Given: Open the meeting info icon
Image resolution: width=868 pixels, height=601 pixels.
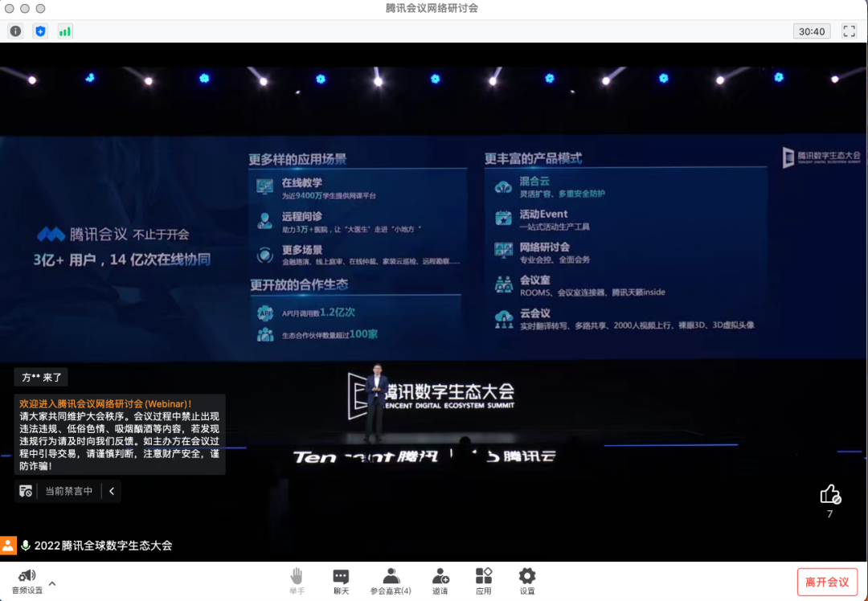Looking at the screenshot, I should (15, 31).
